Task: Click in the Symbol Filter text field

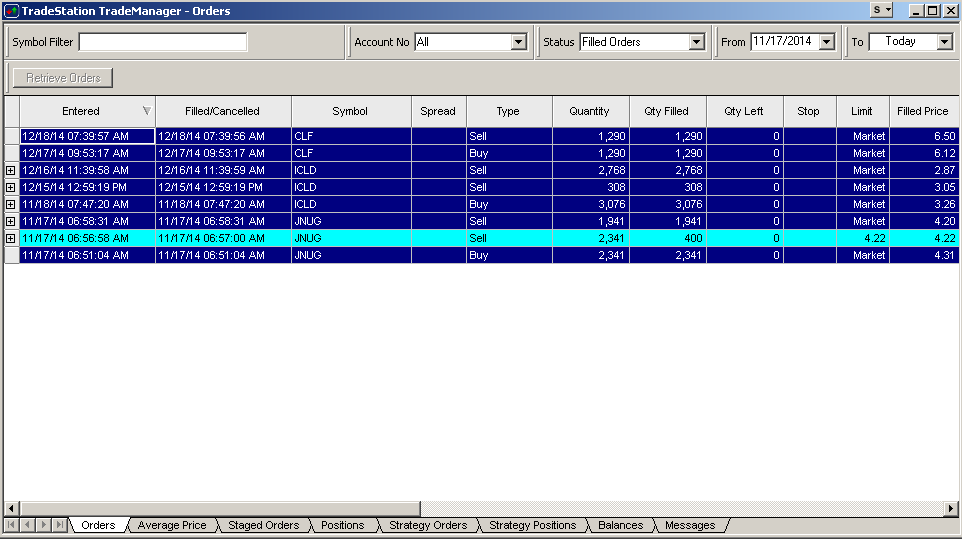Action: coord(163,42)
